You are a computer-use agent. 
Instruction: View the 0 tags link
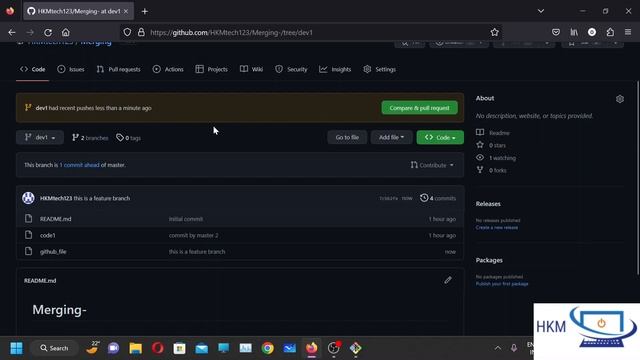coord(129,138)
